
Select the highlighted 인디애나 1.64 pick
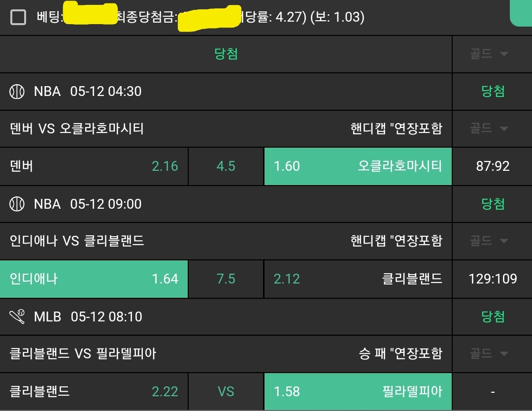[94, 279]
